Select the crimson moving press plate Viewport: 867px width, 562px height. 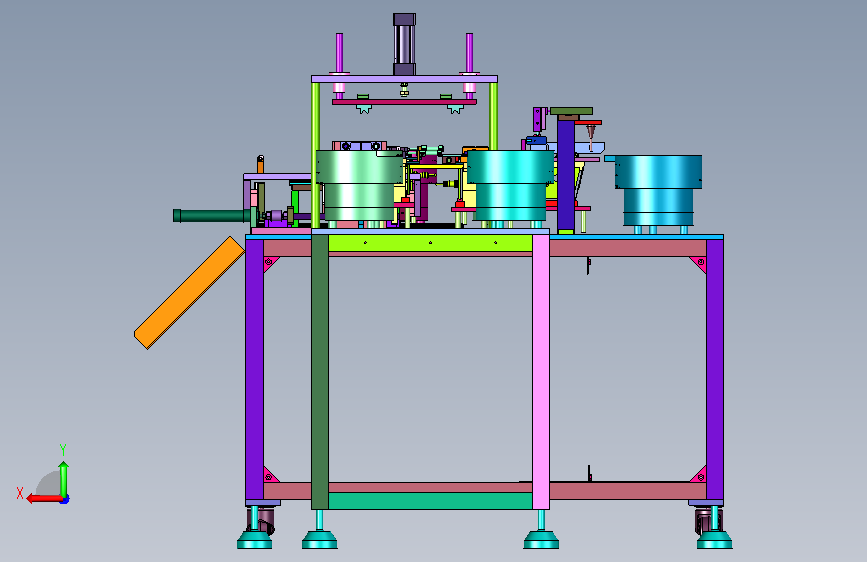(x=404, y=102)
